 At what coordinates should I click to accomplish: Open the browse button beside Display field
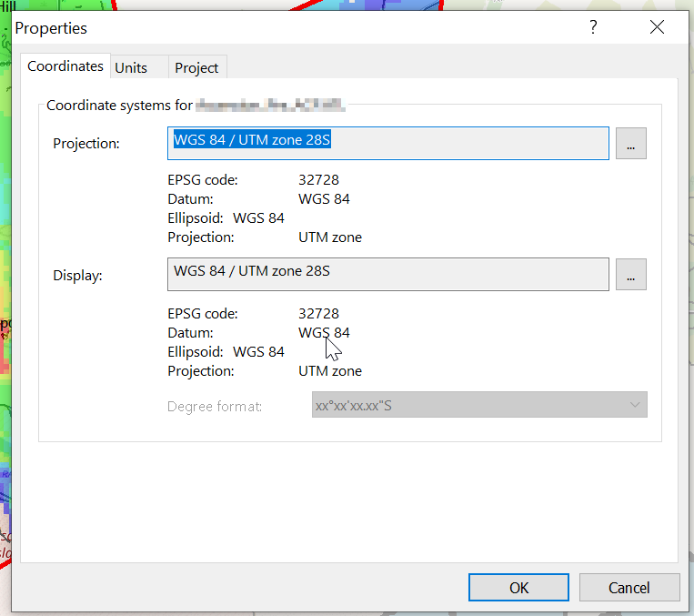(630, 274)
